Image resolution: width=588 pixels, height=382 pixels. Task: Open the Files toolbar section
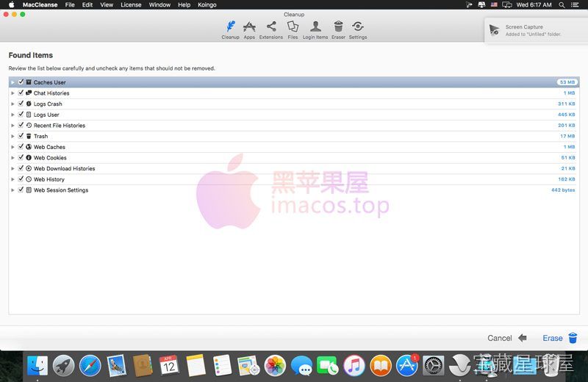coord(293,30)
